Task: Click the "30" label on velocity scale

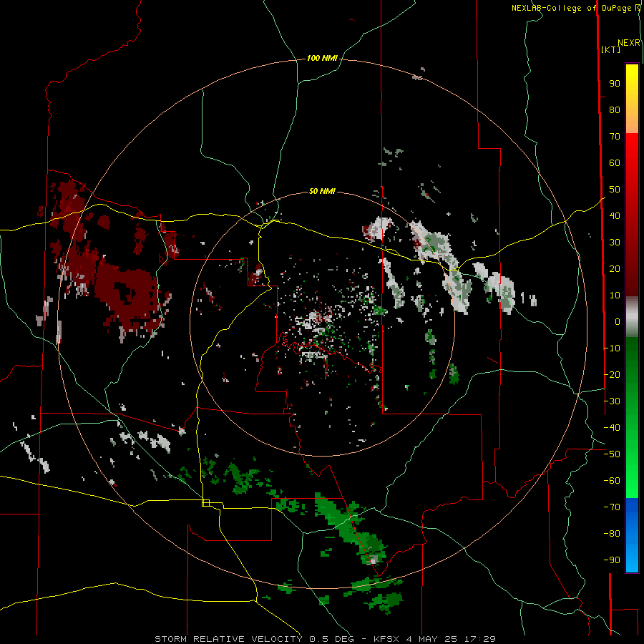Action: point(615,243)
